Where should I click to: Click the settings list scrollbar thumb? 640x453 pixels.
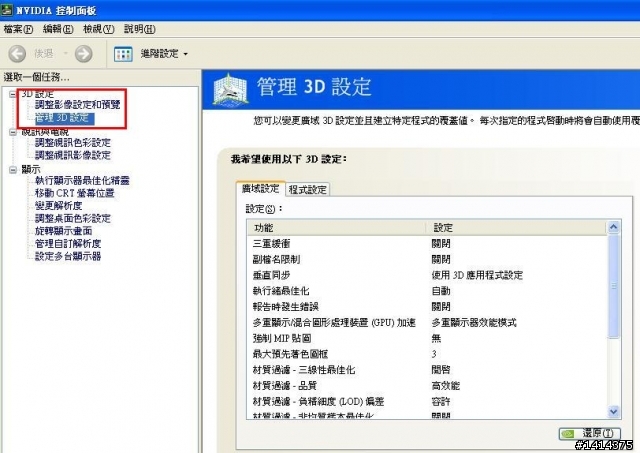(x=613, y=286)
